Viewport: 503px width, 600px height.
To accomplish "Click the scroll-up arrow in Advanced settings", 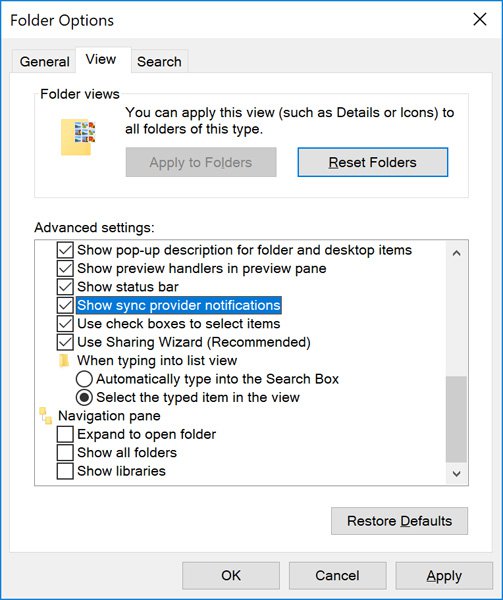I will pos(456,253).
